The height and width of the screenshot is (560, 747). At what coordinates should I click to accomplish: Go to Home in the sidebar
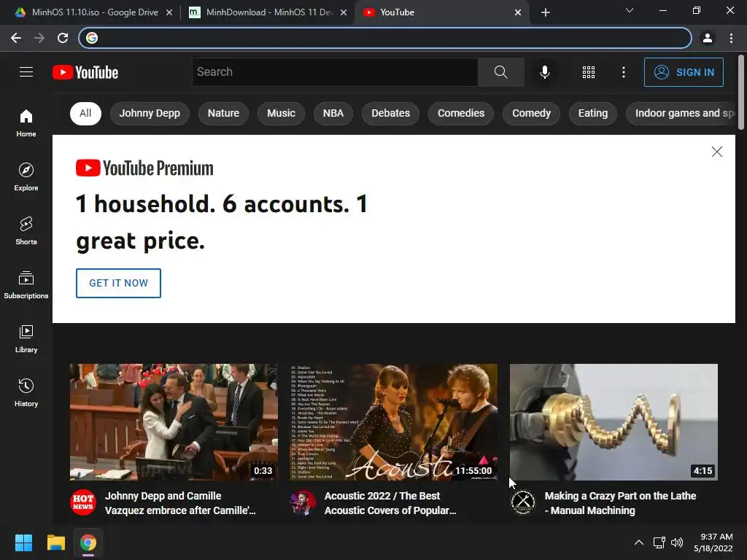[x=26, y=122]
